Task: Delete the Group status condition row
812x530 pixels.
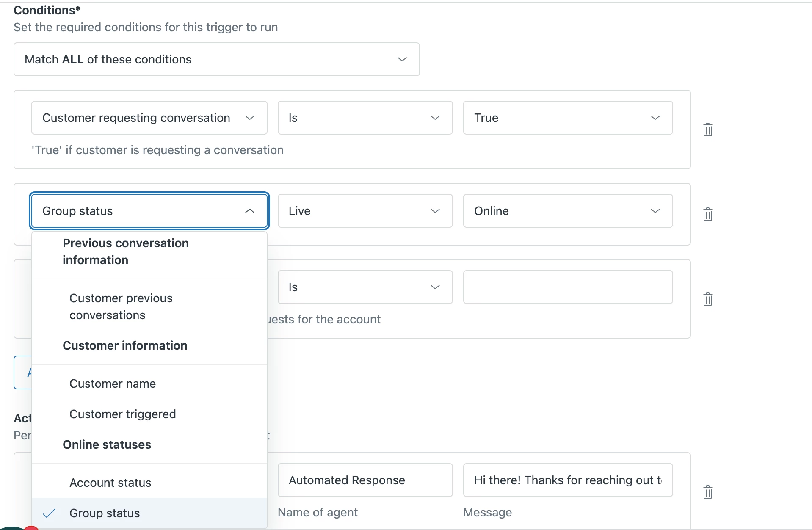Action: click(x=707, y=214)
